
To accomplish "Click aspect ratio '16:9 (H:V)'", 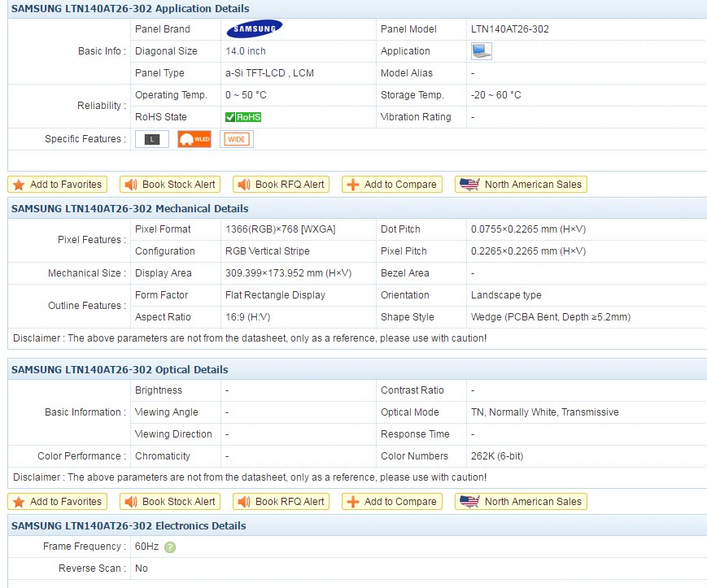I will pyautogui.click(x=248, y=317).
